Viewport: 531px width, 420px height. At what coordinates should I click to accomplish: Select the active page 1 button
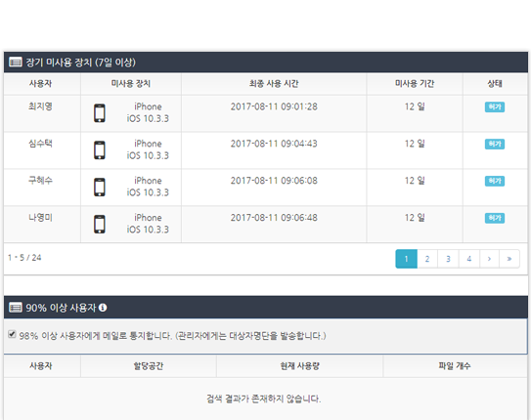(x=407, y=259)
